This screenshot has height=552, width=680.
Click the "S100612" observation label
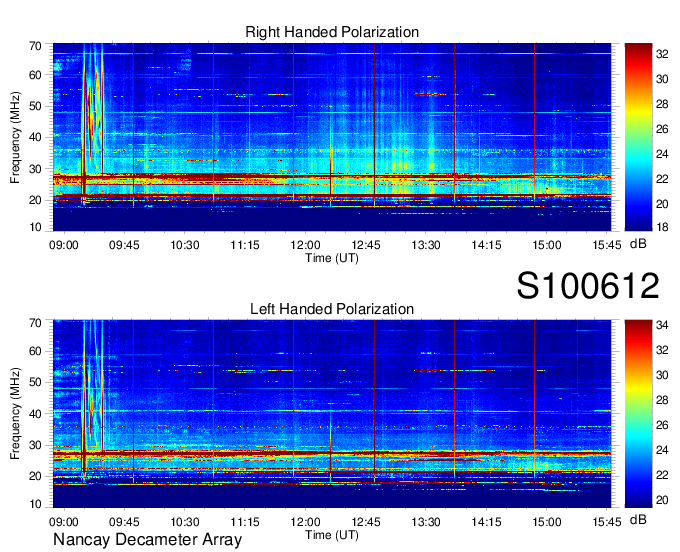588,286
